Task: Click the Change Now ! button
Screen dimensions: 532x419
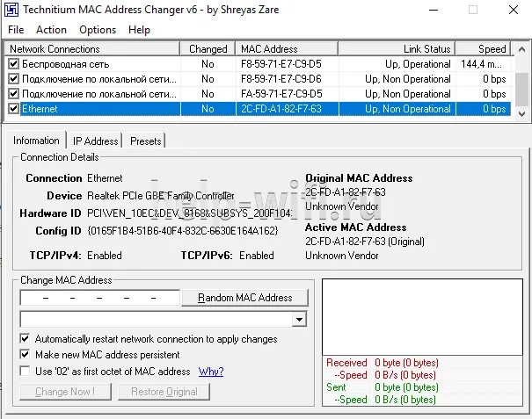Action: click(65, 392)
